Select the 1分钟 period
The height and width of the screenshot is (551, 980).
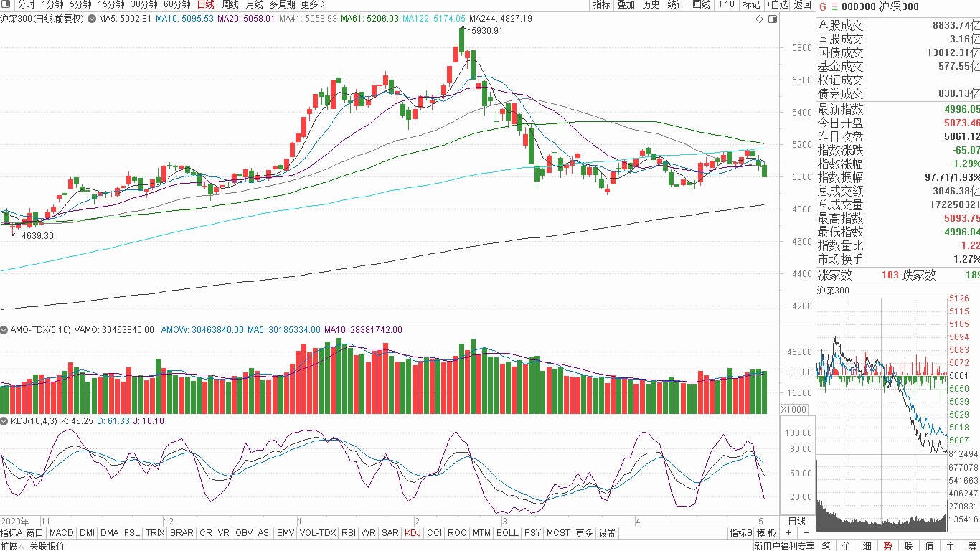point(52,4)
